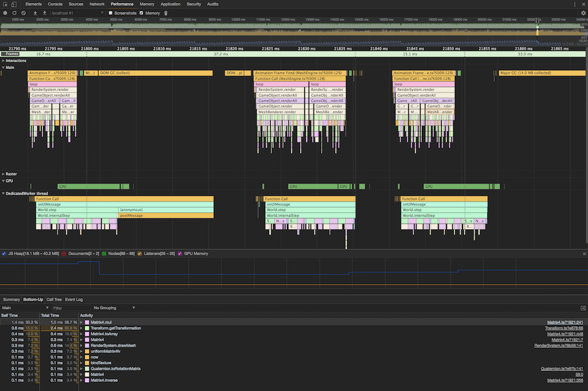Open Matrix4.ts?1921:448 source link
Screen dimensions: 588x391
pos(565,334)
